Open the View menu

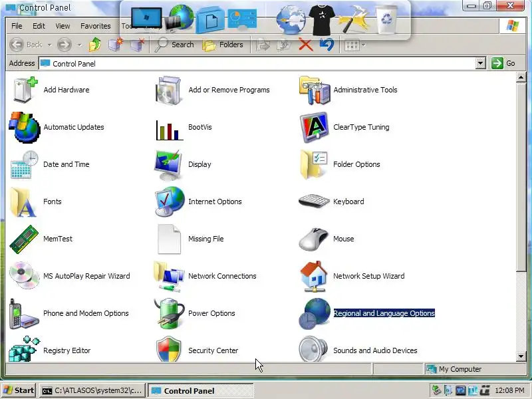[63, 26]
